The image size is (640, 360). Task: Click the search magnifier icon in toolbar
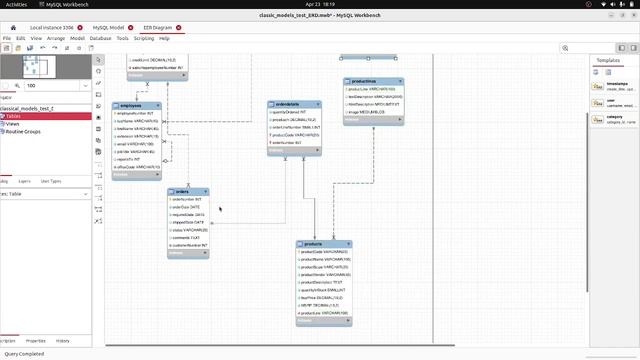point(565,48)
